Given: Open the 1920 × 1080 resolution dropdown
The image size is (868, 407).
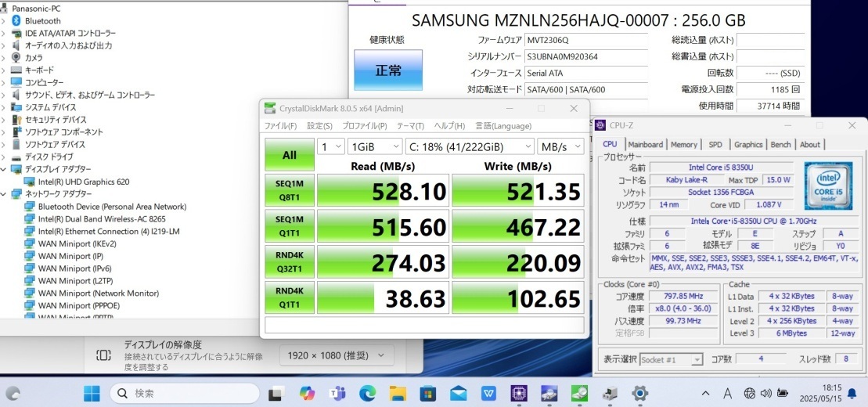Looking at the screenshot, I should pos(337,355).
